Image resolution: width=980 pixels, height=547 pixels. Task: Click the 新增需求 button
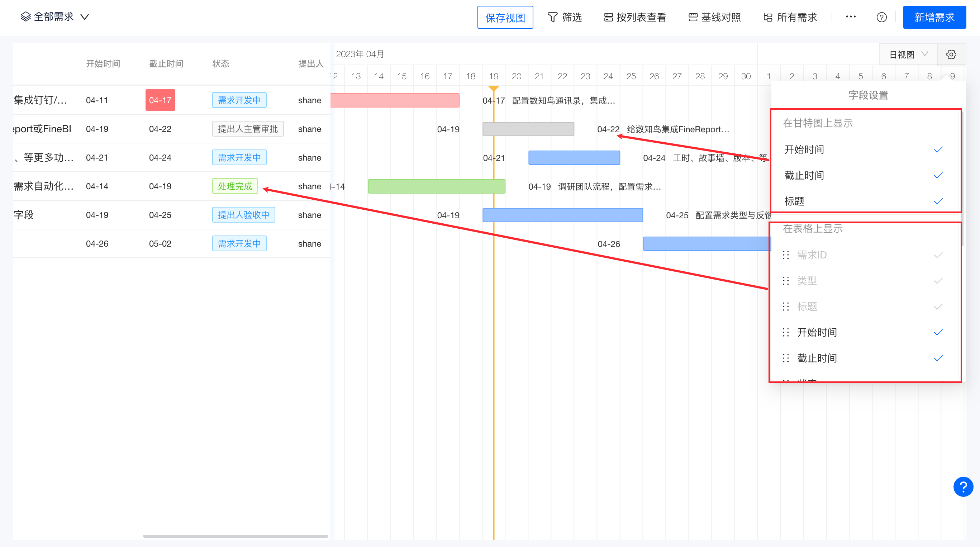coord(934,17)
